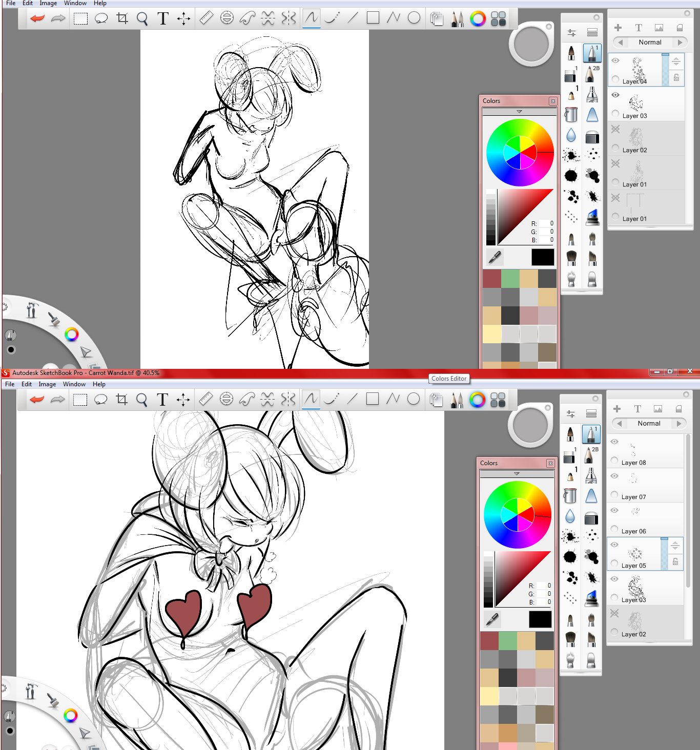Click the black current color swatch in upper window

tap(543, 257)
